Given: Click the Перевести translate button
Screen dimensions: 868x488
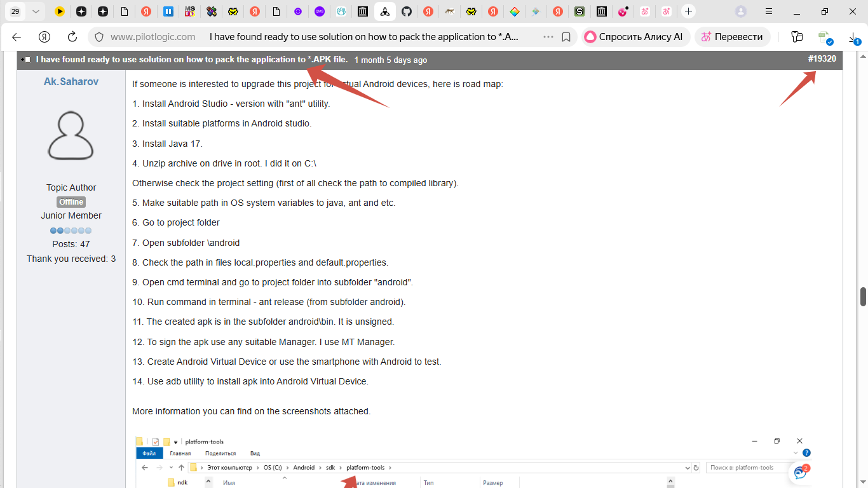Looking at the screenshot, I should pyautogui.click(x=732, y=37).
